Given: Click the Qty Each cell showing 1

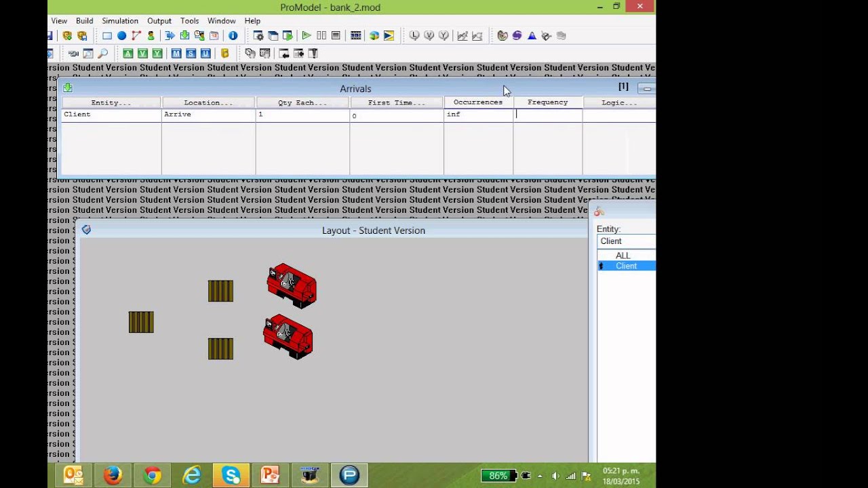Looking at the screenshot, I should (x=302, y=115).
